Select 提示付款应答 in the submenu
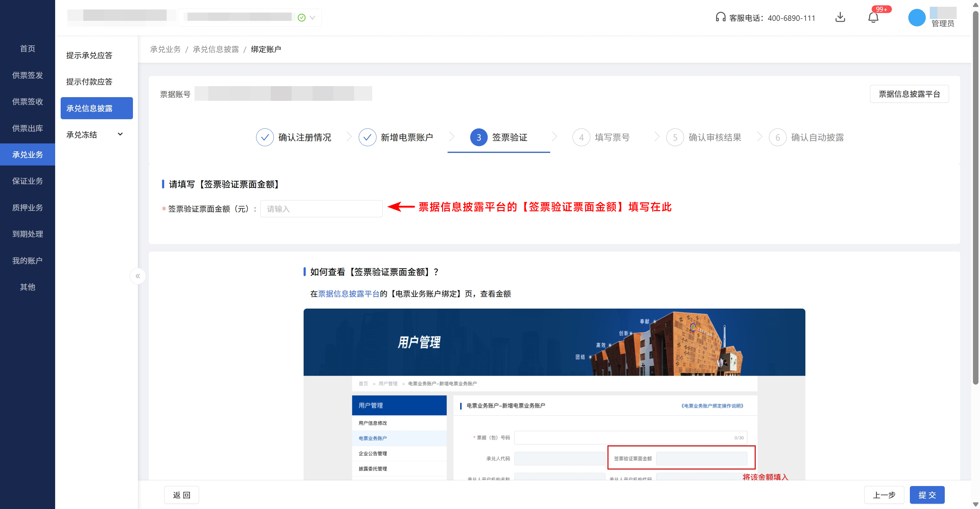The image size is (980, 509). pyautogui.click(x=89, y=82)
